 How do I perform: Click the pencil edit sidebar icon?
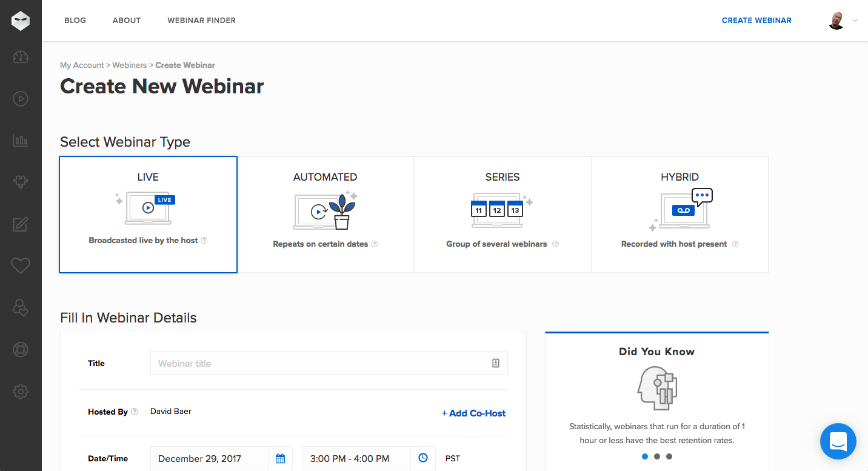(21, 224)
